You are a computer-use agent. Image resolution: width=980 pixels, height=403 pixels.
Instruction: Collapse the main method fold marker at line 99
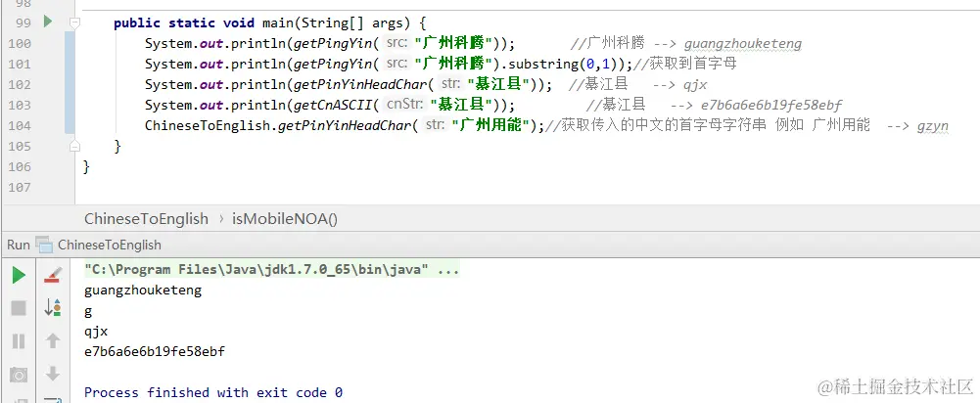(75, 22)
